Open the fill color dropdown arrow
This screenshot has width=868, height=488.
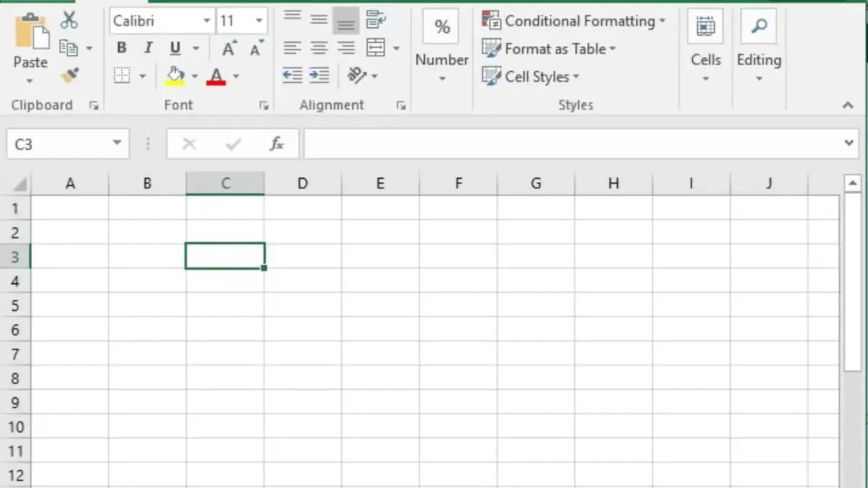pyautogui.click(x=194, y=76)
